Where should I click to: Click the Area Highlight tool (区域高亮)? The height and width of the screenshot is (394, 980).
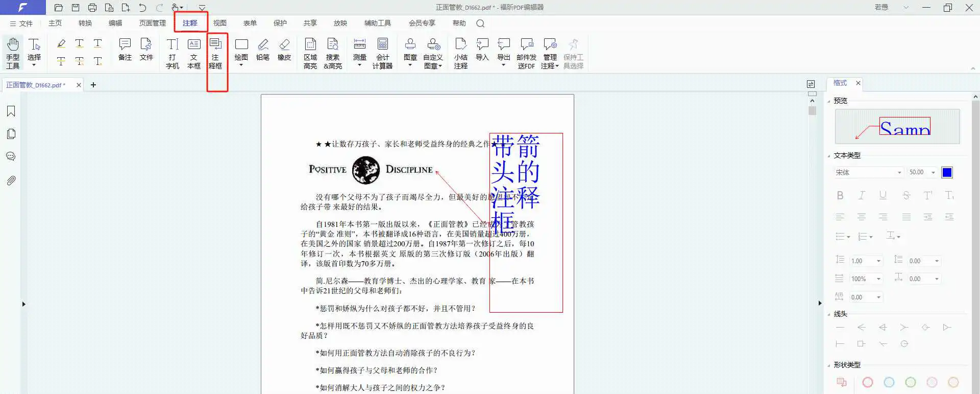(310, 53)
